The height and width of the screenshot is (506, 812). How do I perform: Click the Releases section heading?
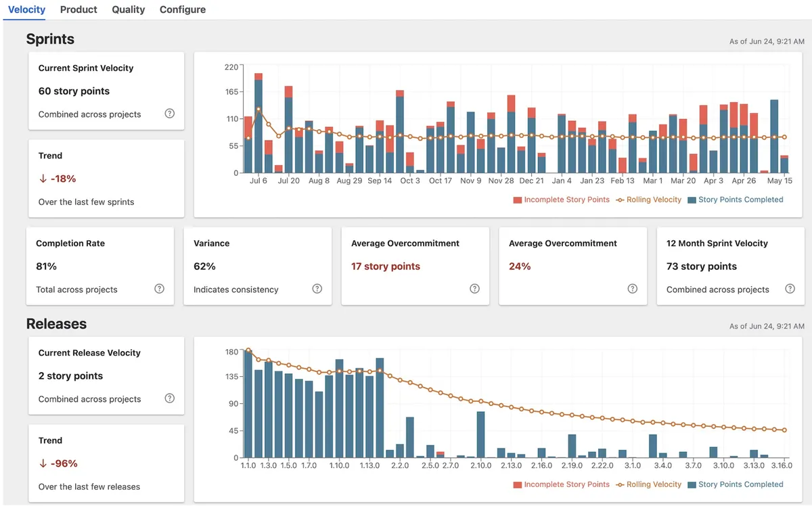tap(56, 324)
